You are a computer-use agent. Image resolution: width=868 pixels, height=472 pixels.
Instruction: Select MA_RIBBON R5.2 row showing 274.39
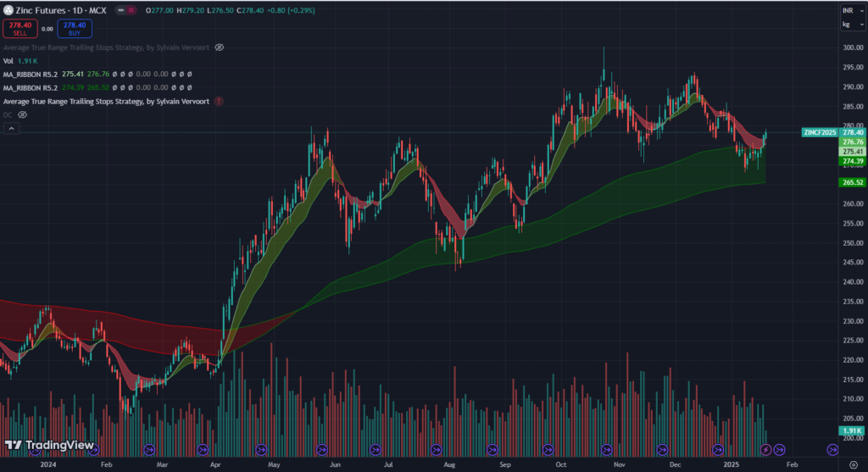(x=97, y=87)
